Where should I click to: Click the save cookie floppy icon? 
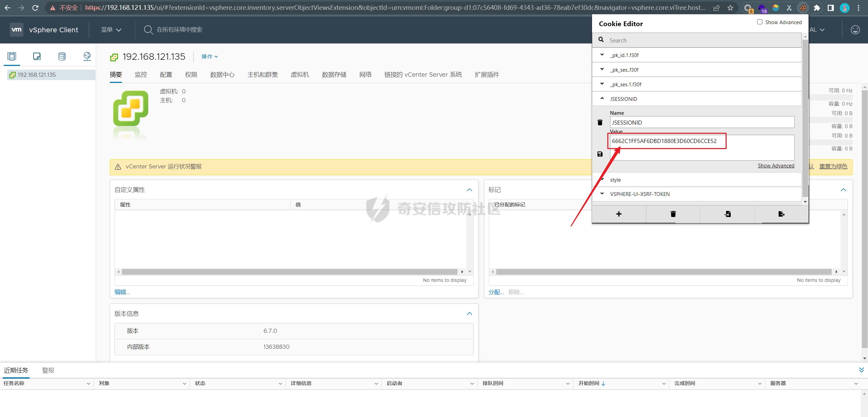[x=600, y=154]
